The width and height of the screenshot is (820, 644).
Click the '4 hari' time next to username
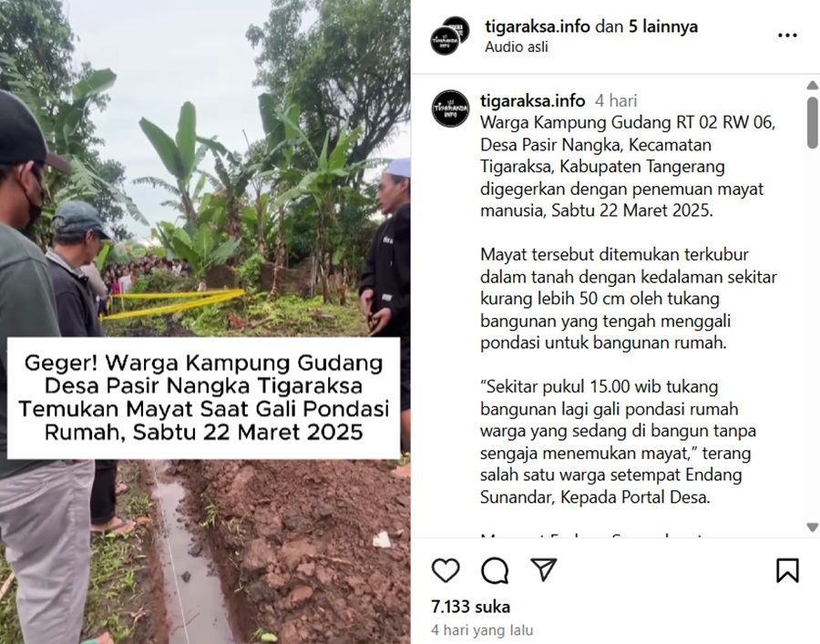(x=616, y=100)
